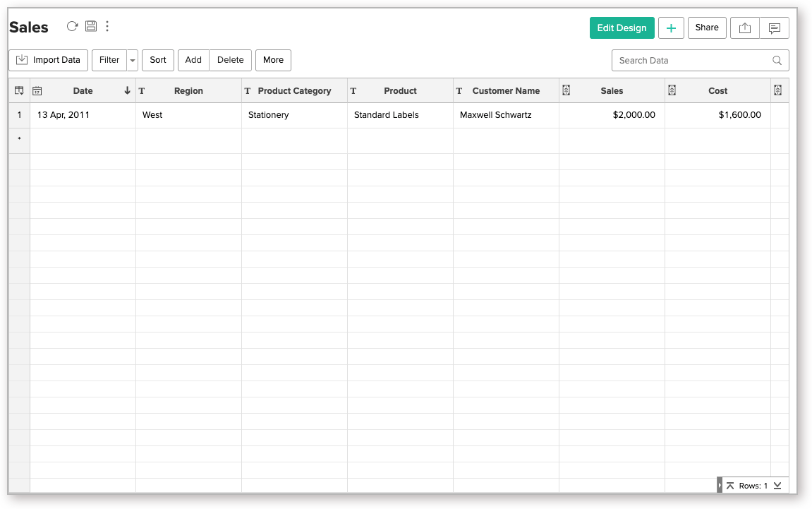Open the vertical three-dot options menu
Image resolution: width=812 pixels, height=509 pixels.
coord(107,26)
